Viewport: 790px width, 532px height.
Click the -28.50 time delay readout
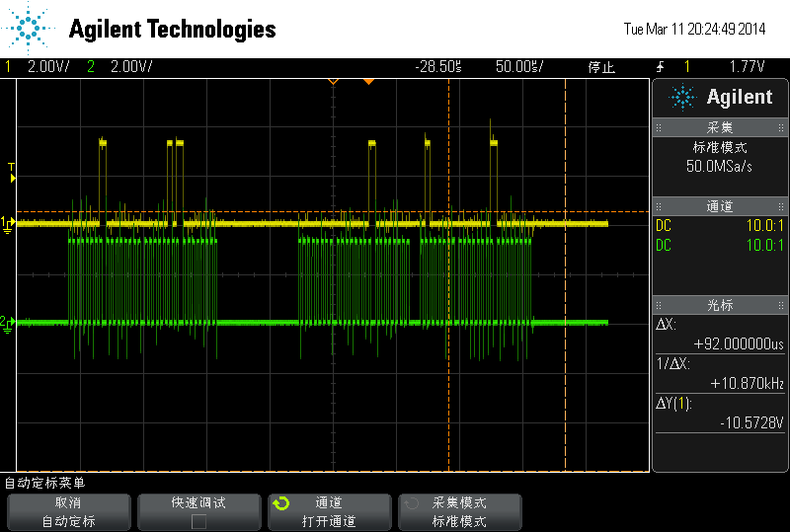pos(438,66)
